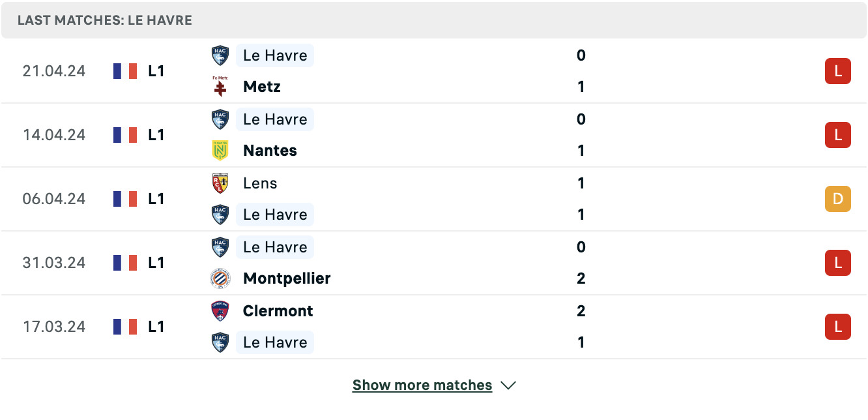The width and height of the screenshot is (868, 420).
Task: Click the French flag on 17.03.24 row
Action: pos(125,327)
